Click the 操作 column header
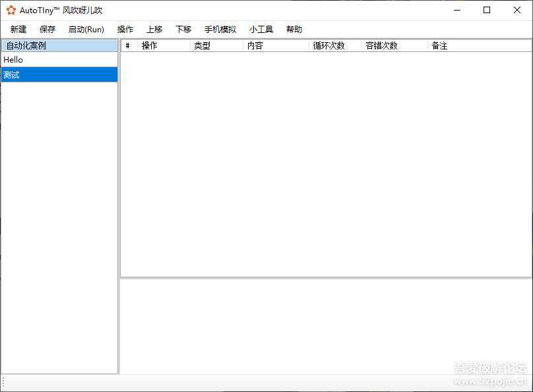Viewport: 533px width, 392px height. click(149, 45)
